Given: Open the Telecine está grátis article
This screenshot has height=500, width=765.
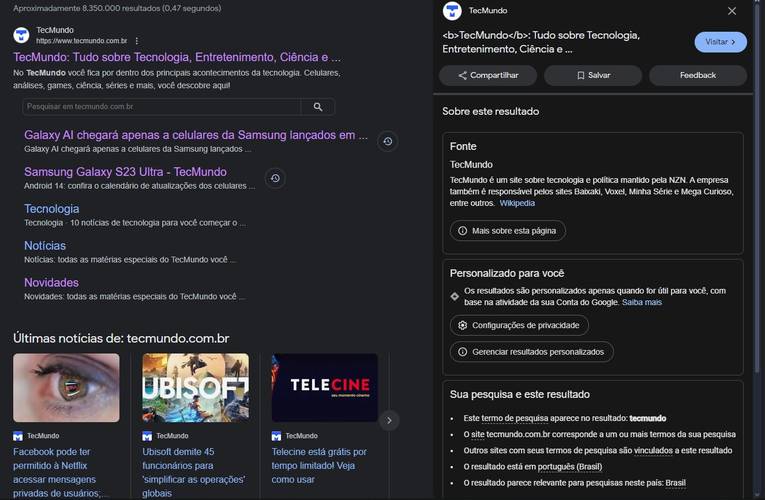Looking at the screenshot, I should 319,465.
